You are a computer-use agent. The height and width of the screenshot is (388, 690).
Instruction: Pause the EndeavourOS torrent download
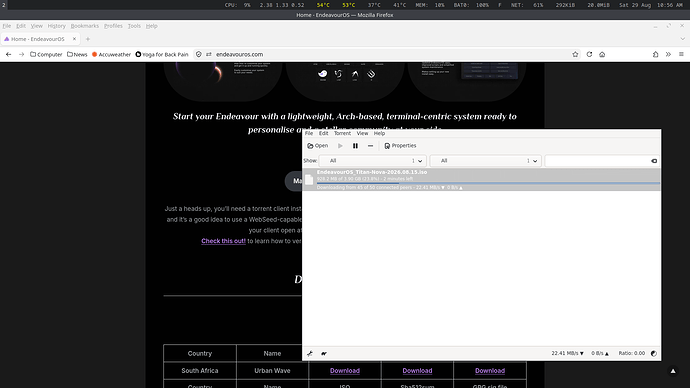pyautogui.click(x=355, y=146)
